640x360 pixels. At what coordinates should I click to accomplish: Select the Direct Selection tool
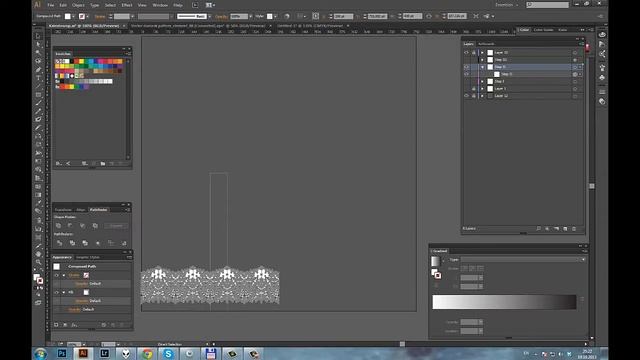pos(38,44)
